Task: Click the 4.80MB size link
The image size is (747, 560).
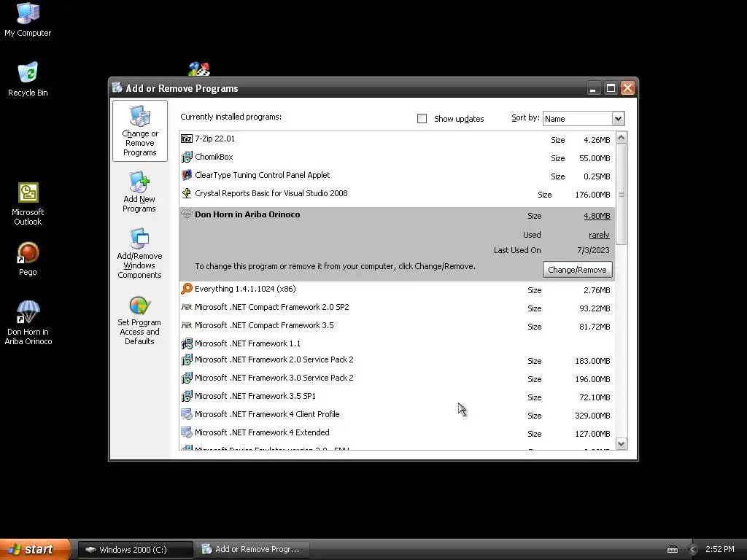Action: click(x=597, y=216)
